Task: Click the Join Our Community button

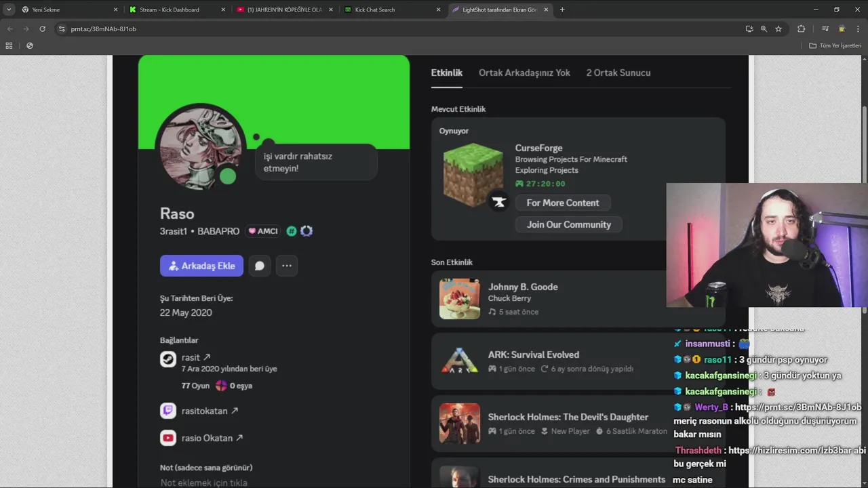Action: tap(569, 224)
